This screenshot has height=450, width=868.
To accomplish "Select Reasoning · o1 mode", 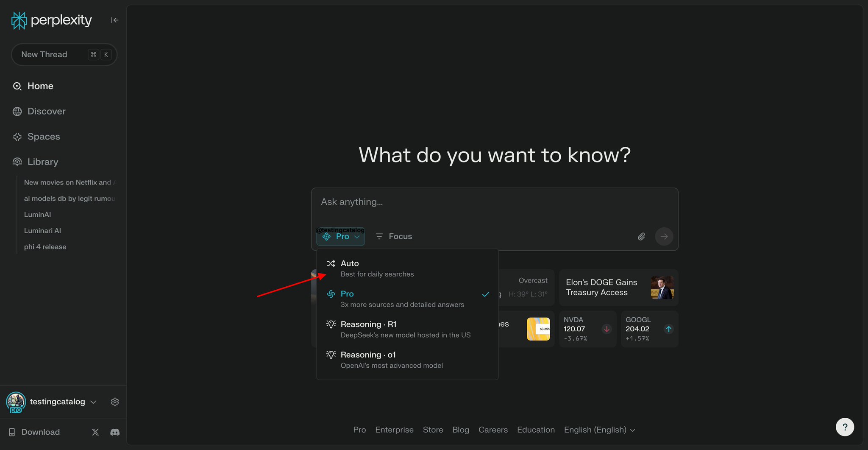I will (x=407, y=360).
